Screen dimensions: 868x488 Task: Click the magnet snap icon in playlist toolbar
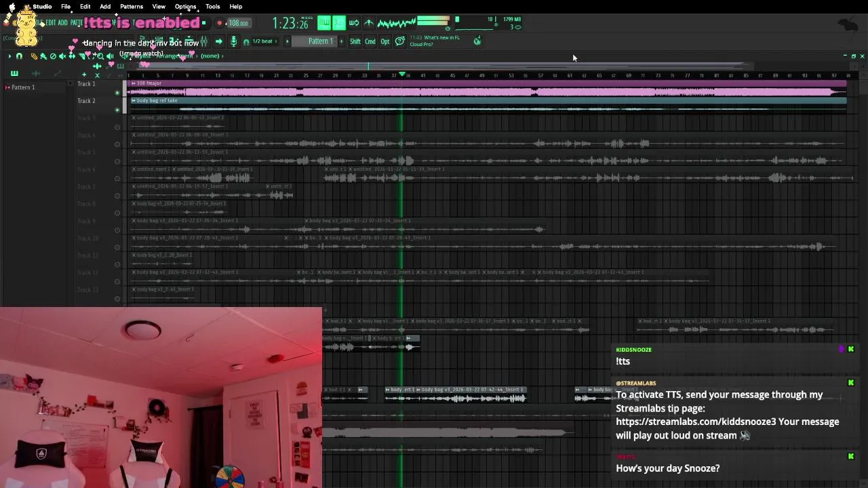pos(19,56)
